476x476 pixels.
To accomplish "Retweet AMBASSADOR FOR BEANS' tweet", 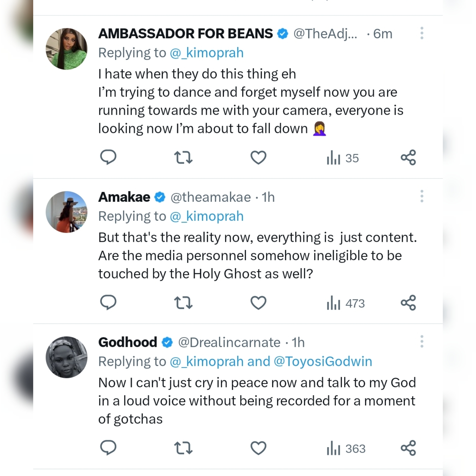I will pyautogui.click(x=183, y=157).
